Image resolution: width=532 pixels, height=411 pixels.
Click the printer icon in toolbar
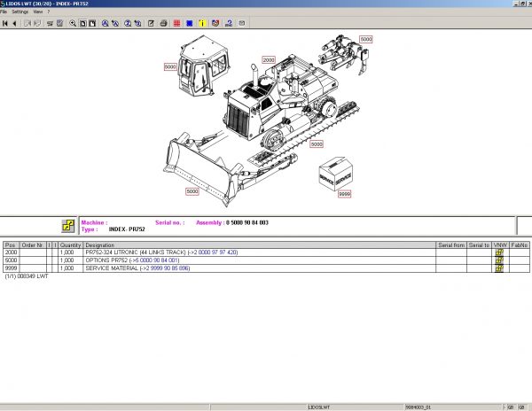(163, 23)
